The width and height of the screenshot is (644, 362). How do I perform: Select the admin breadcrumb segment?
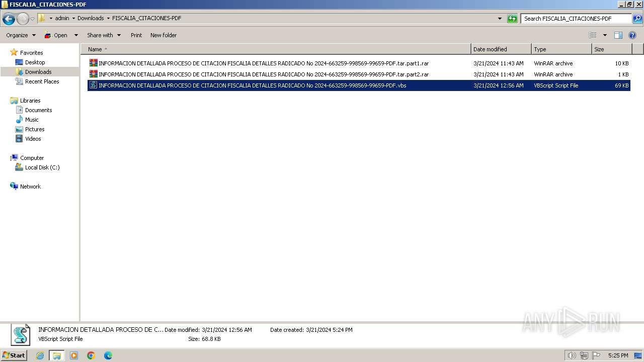click(x=62, y=18)
